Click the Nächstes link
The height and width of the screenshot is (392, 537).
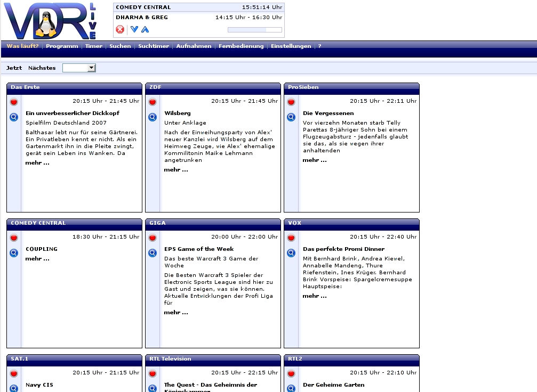(x=42, y=68)
